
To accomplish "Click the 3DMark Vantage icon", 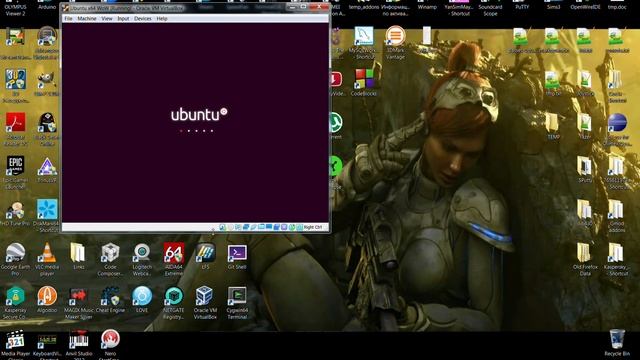I will [395, 36].
